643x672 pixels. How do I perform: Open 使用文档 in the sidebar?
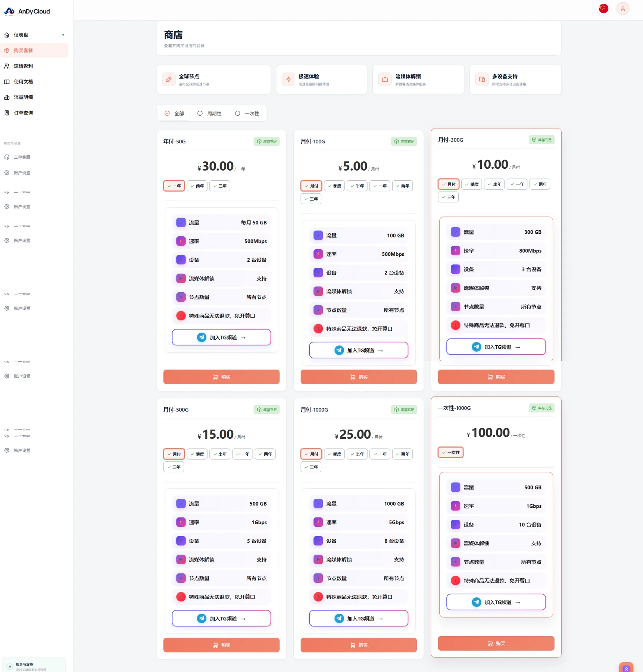34,82
